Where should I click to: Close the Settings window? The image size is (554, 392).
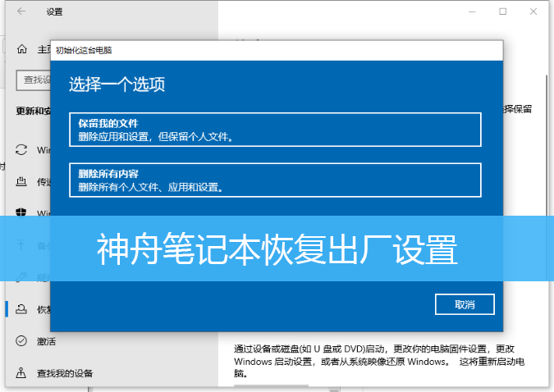coord(536,11)
